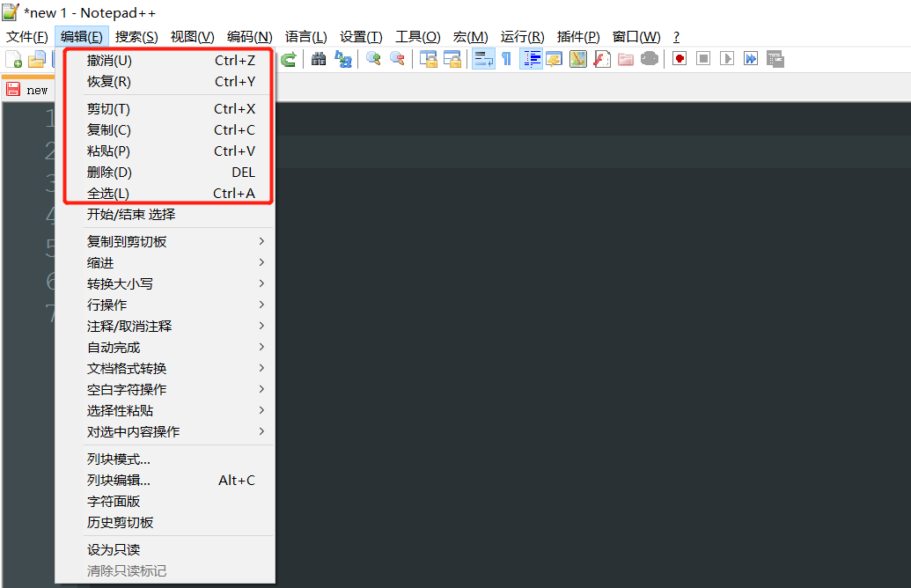Click the gray monitoring icon in toolbar
911x588 pixels.
click(x=650, y=59)
